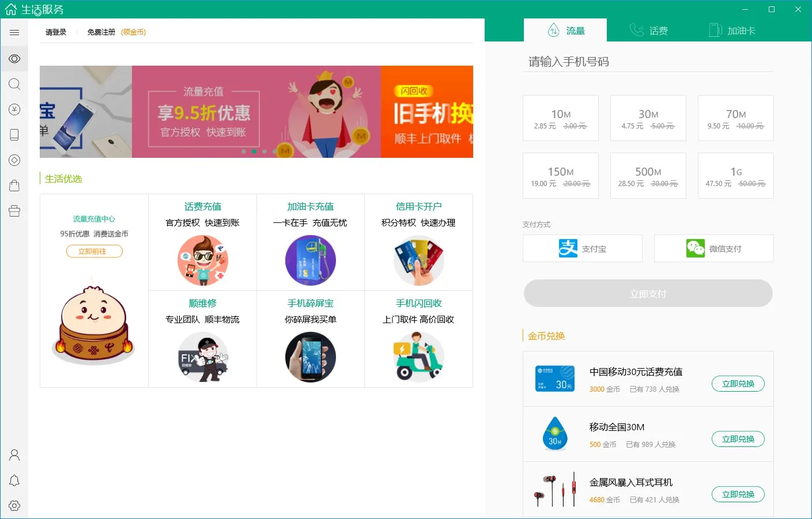Viewport: 812px width, 519px height.
Task: Open the 加油卡充值 title link
Action: pos(311,206)
